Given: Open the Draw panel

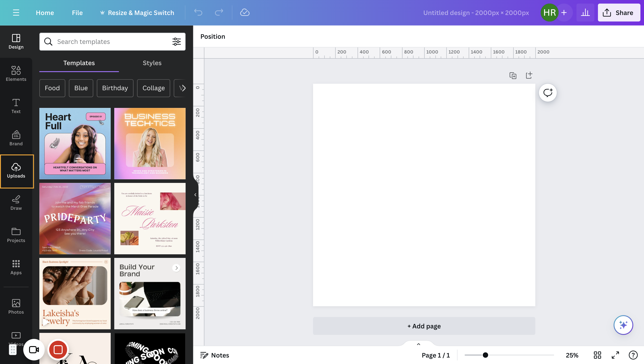Looking at the screenshot, I should [x=16, y=203].
